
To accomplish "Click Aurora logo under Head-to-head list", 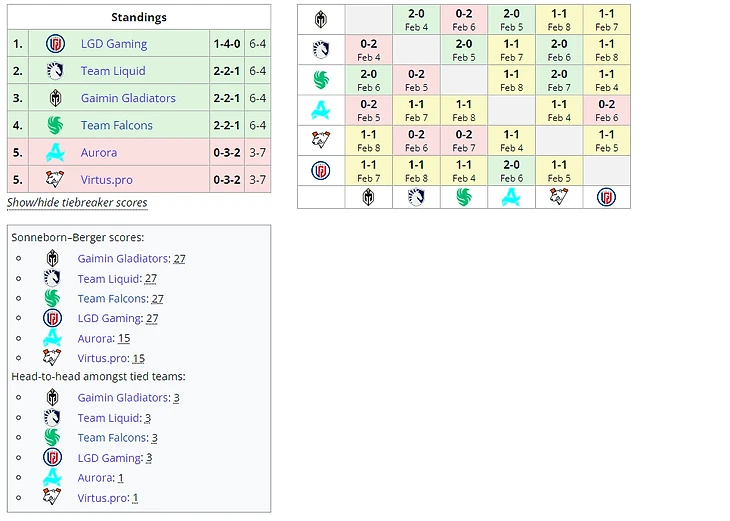I will coord(52,478).
